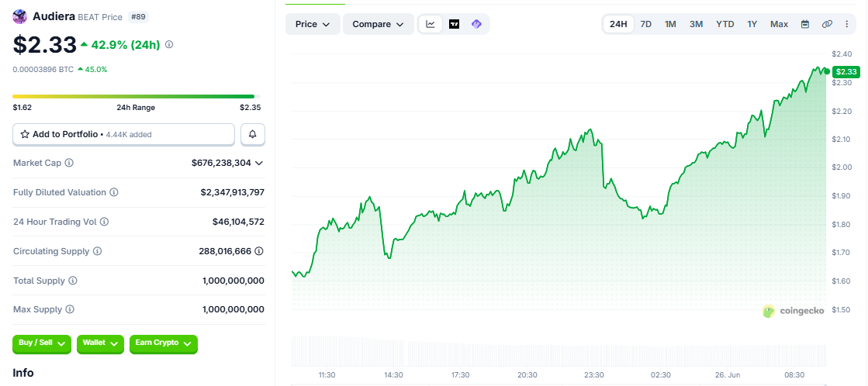Show Circulating Supply label info icon
868x386 pixels.
click(x=98, y=251)
